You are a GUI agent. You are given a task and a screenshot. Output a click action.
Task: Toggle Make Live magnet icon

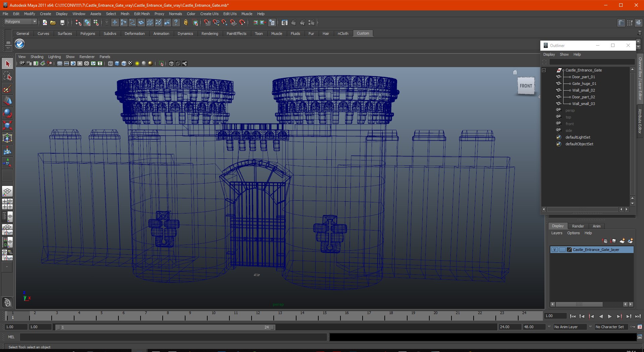coord(243,22)
